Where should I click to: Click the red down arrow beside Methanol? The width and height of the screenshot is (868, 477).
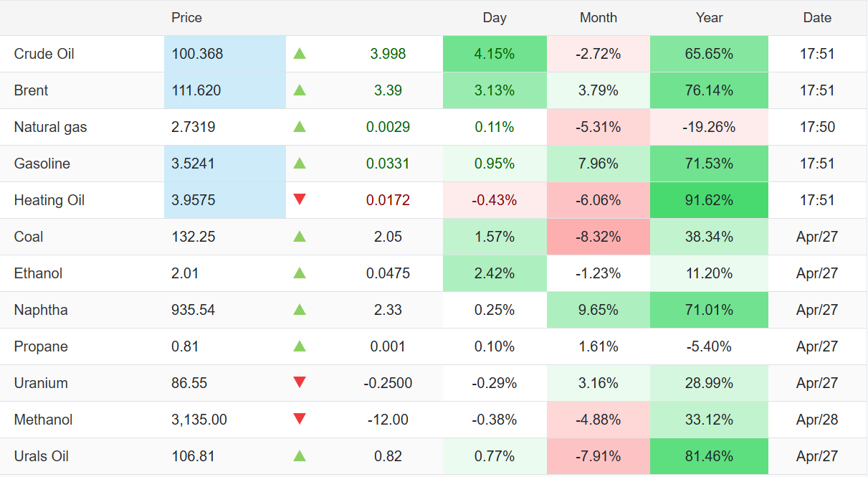point(300,419)
